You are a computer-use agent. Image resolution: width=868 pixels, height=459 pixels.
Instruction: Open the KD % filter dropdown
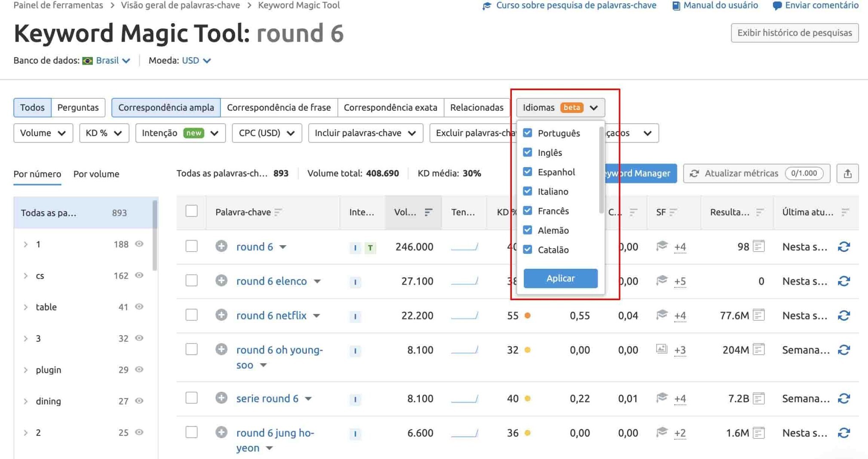(x=104, y=133)
